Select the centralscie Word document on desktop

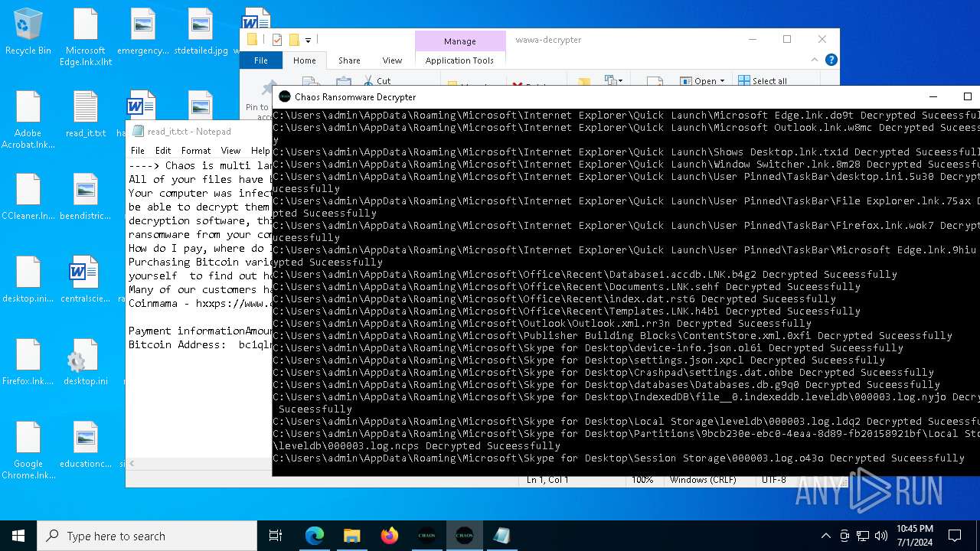(86, 280)
